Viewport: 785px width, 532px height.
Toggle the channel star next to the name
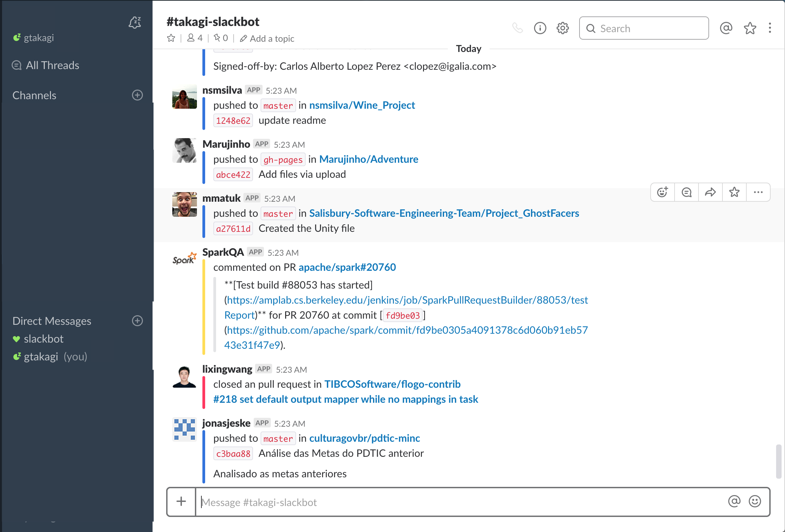[171, 38]
